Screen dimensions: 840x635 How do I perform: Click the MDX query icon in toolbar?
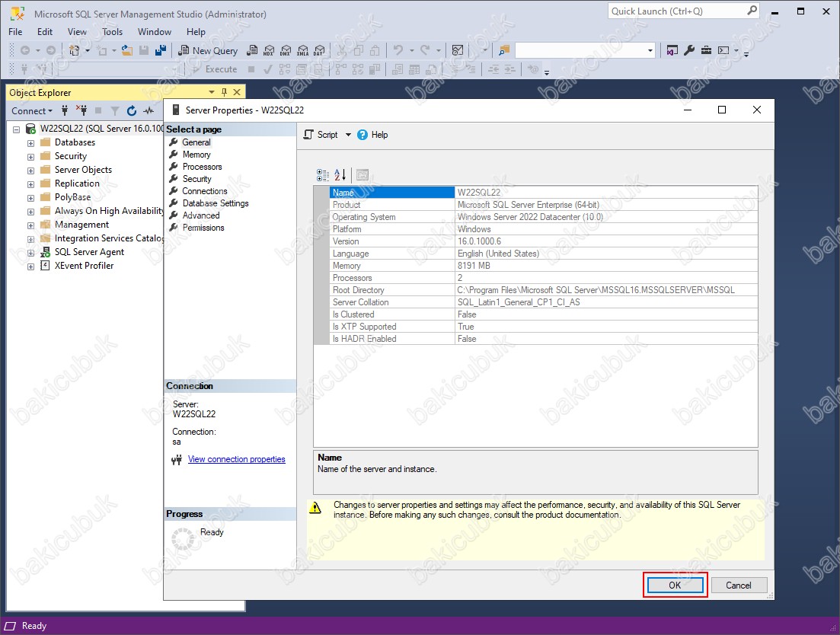(269, 50)
